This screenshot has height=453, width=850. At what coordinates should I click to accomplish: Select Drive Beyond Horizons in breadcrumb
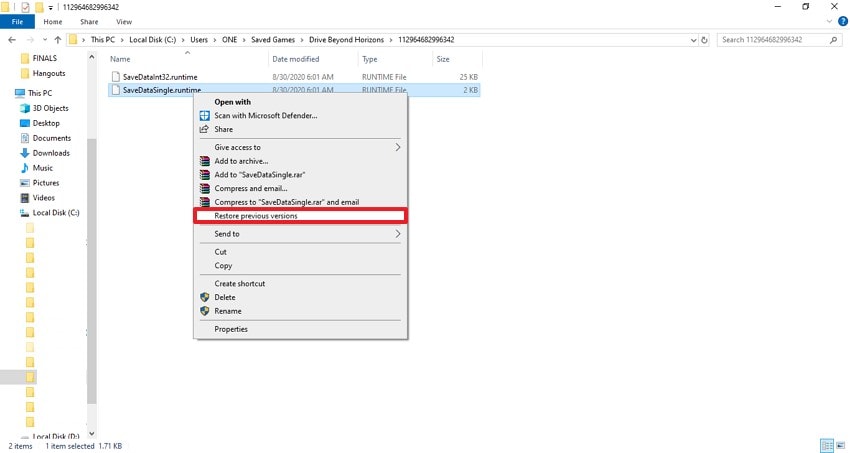(346, 40)
